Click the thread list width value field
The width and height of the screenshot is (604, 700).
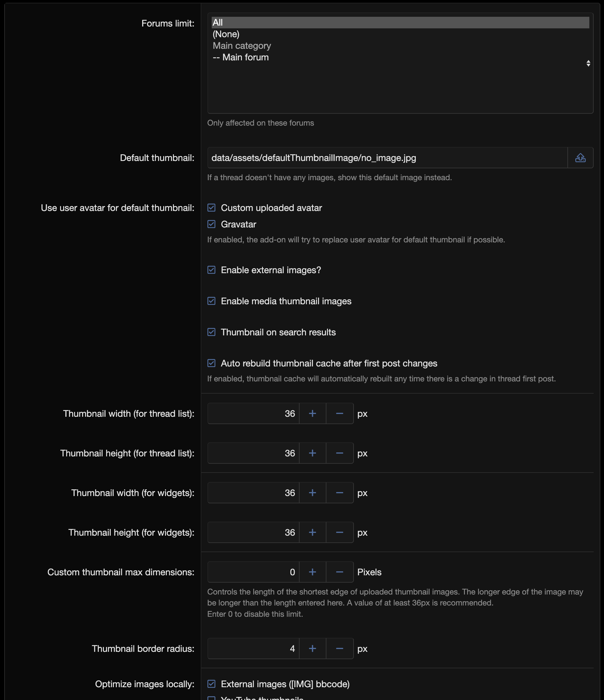[253, 413]
